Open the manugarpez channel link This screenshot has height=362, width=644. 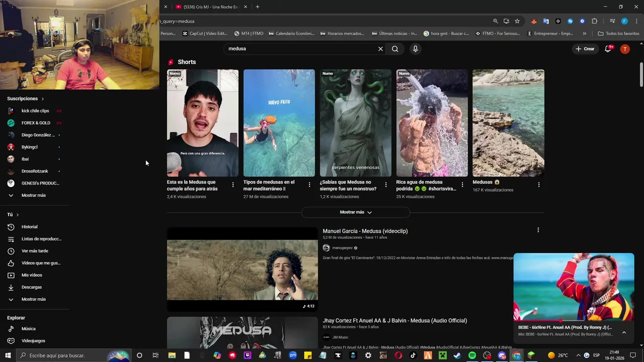click(x=342, y=248)
